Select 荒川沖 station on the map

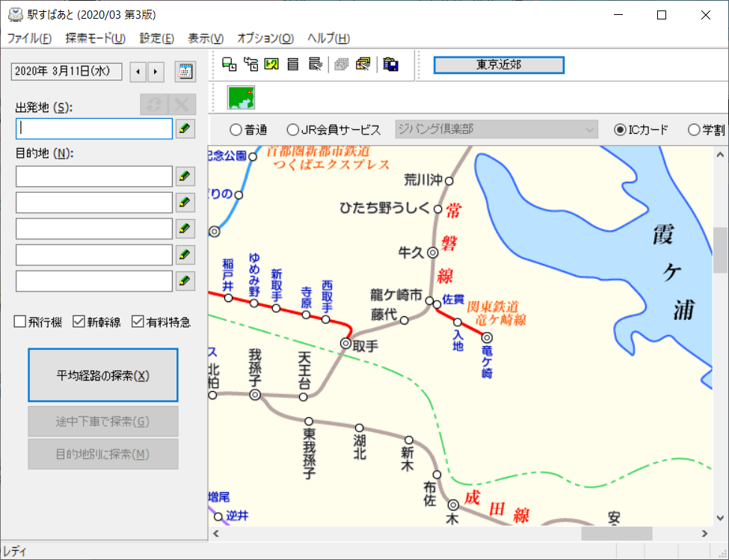[449, 181]
